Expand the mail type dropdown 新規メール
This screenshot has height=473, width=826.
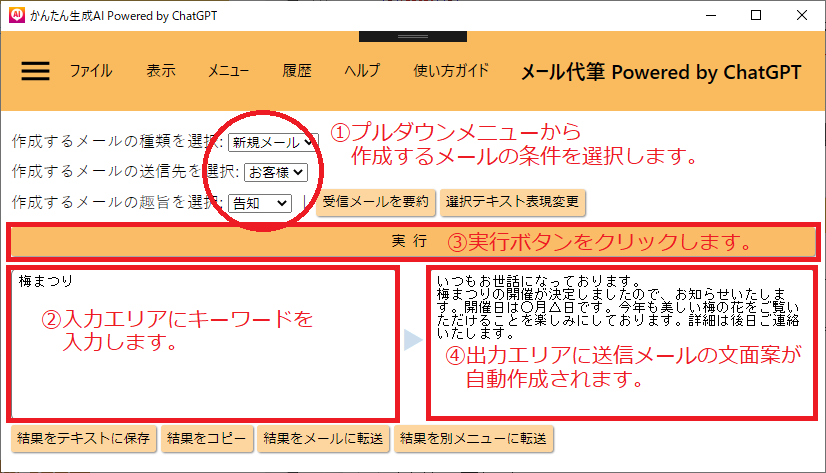tap(272, 142)
